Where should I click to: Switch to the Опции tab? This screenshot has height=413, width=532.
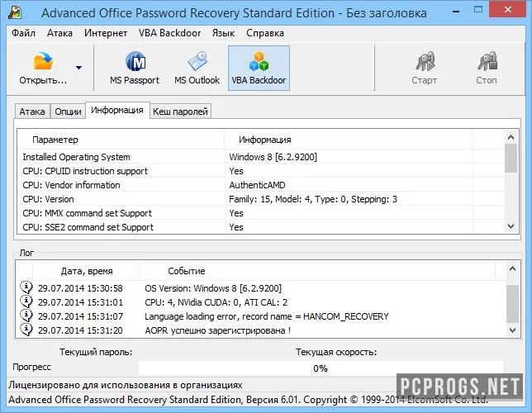[68, 112]
